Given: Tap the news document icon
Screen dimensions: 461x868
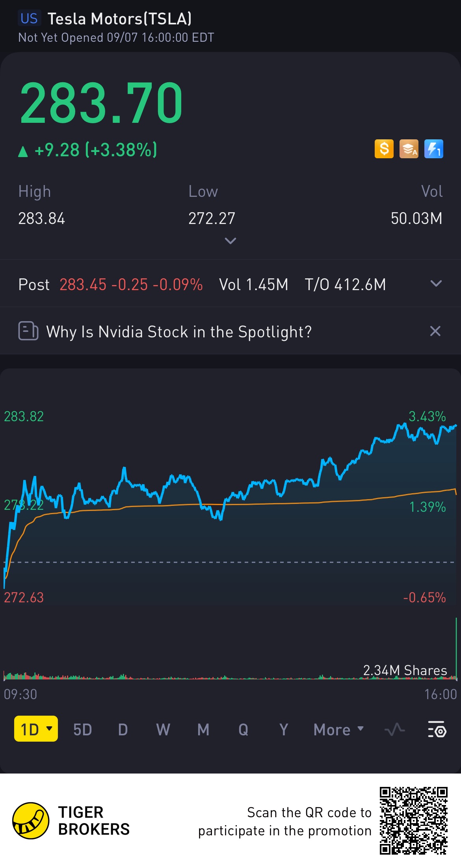Looking at the screenshot, I should [28, 331].
